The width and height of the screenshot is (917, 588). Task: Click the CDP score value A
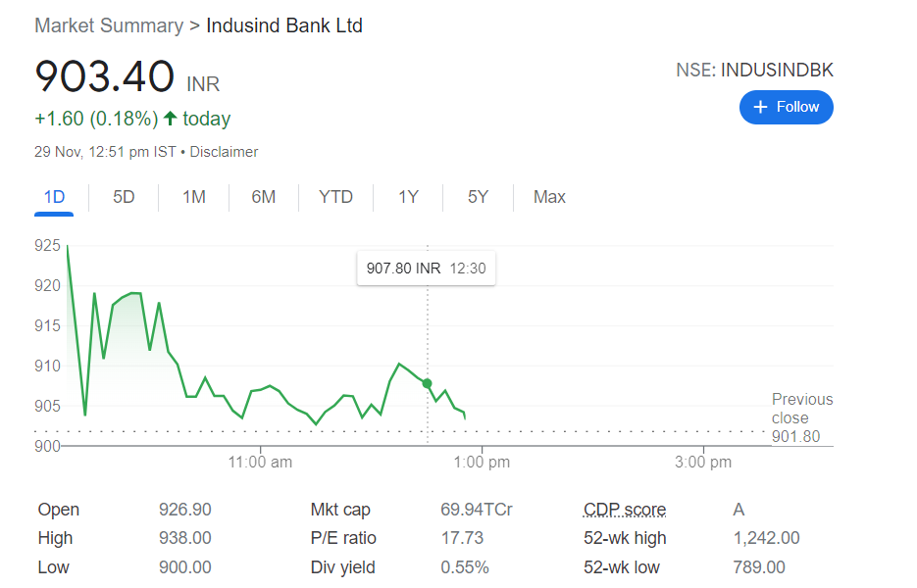[x=739, y=510]
